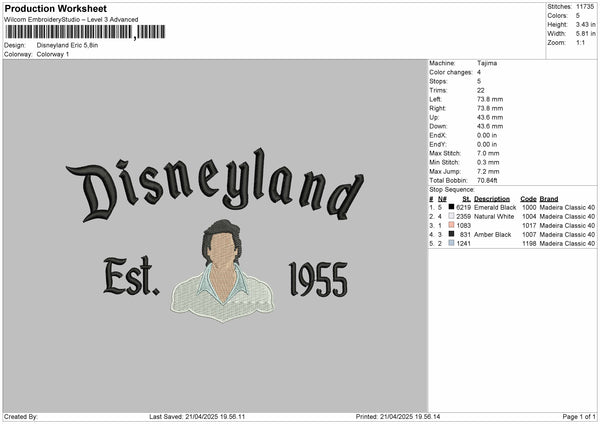Click the 'St.' column header
The height and width of the screenshot is (424, 600).
[466, 199]
